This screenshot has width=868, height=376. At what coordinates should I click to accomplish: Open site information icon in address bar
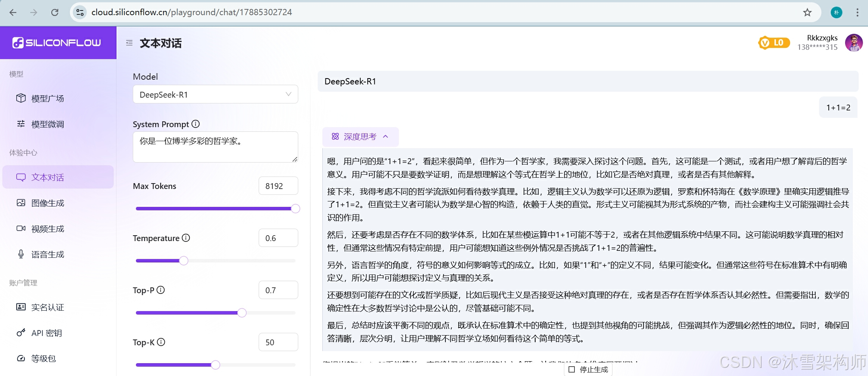point(80,12)
